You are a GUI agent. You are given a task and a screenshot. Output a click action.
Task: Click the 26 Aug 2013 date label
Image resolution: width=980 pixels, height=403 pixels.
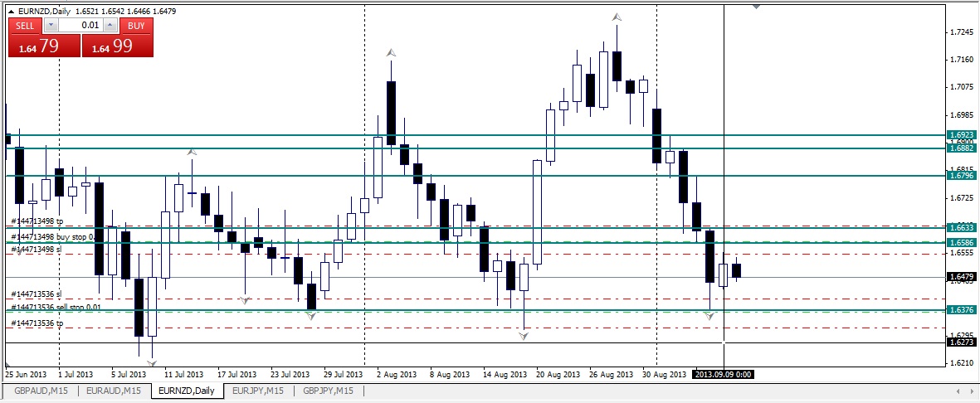pyautogui.click(x=611, y=375)
